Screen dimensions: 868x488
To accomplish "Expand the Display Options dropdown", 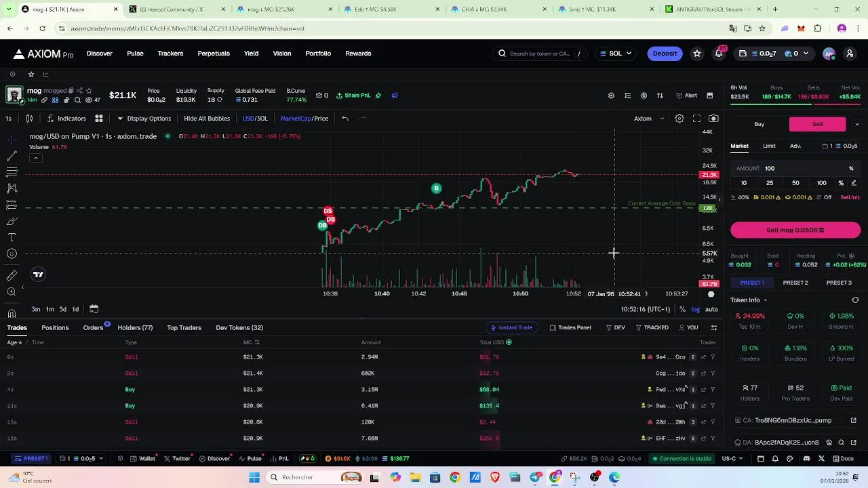I will [x=144, y=119].
